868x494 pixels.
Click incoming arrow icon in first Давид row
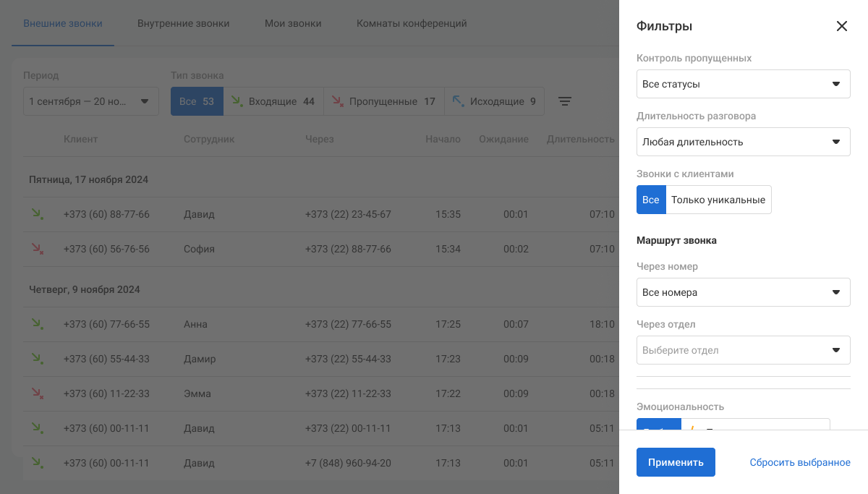pyautogui.click(x=36, y=214)
